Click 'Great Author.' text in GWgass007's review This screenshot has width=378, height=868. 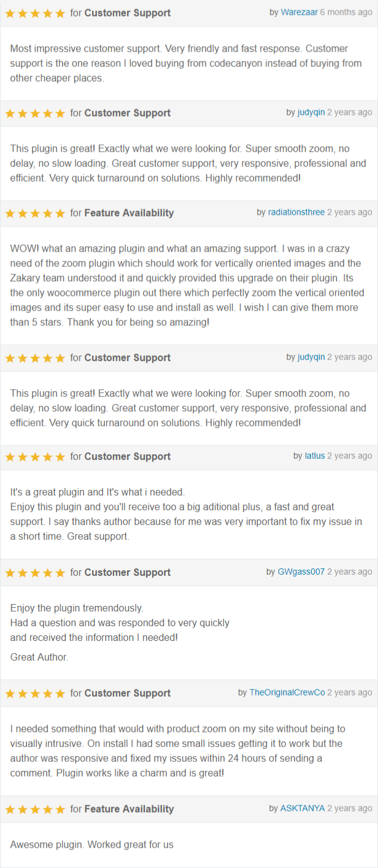click(x=39, y=657)
